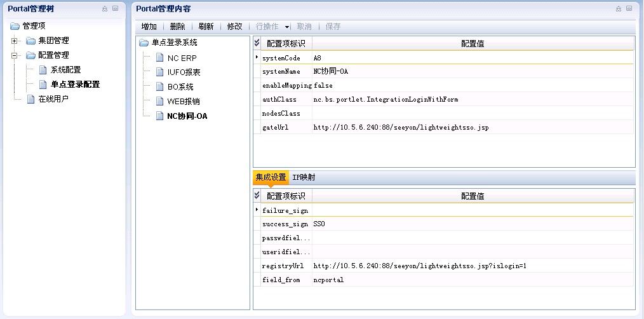Switch to the IP映射 tab
Viewport: 644px width, 319px height.
304,177
